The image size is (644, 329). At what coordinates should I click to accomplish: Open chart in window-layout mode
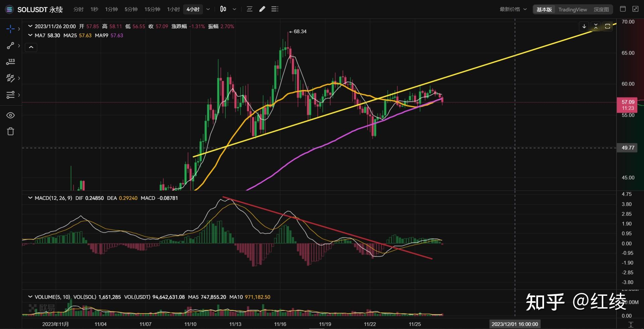click(623, 9)
